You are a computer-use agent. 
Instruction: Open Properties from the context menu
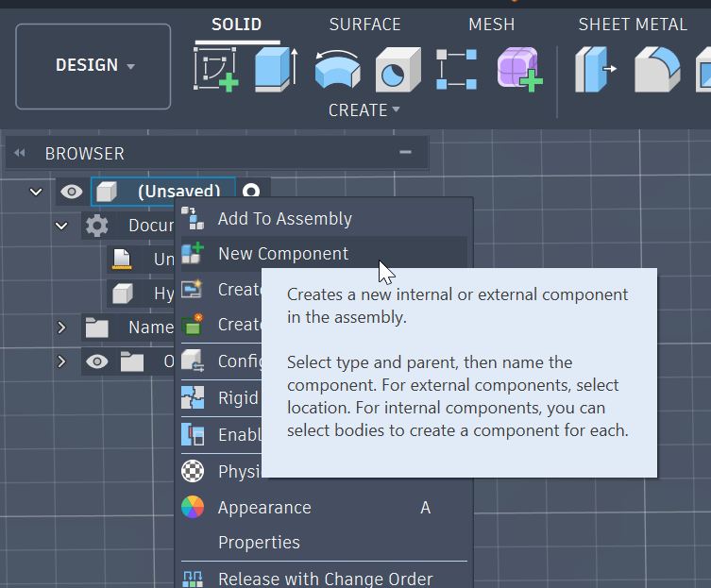[x=324, y=542]
